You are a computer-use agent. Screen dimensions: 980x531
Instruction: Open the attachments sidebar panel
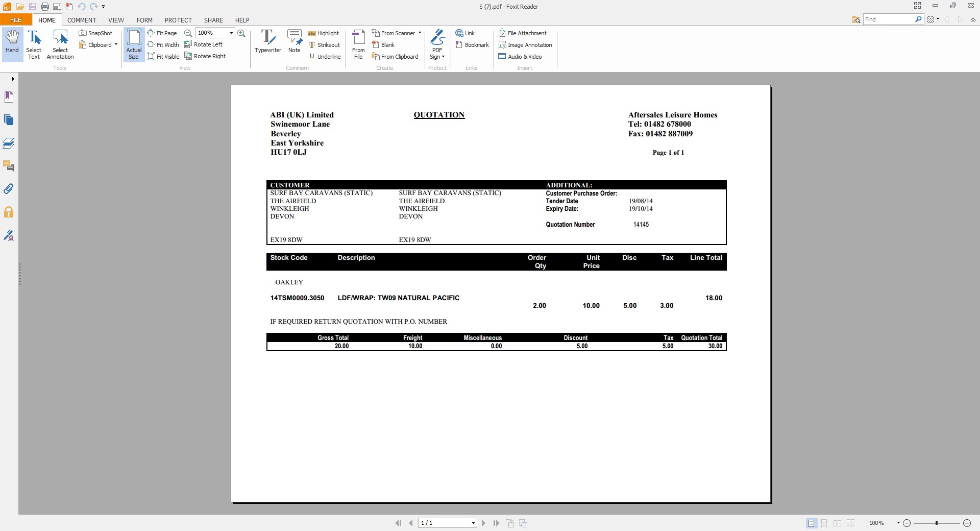coord(9,189)
